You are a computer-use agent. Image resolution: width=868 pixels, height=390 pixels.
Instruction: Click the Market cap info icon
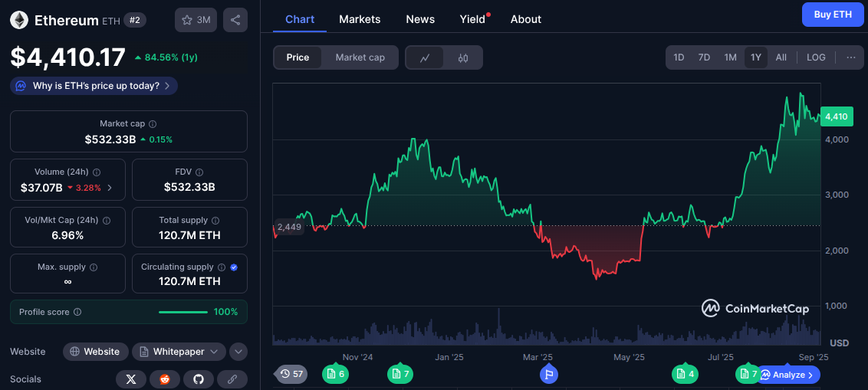click(x=153, y=124)
